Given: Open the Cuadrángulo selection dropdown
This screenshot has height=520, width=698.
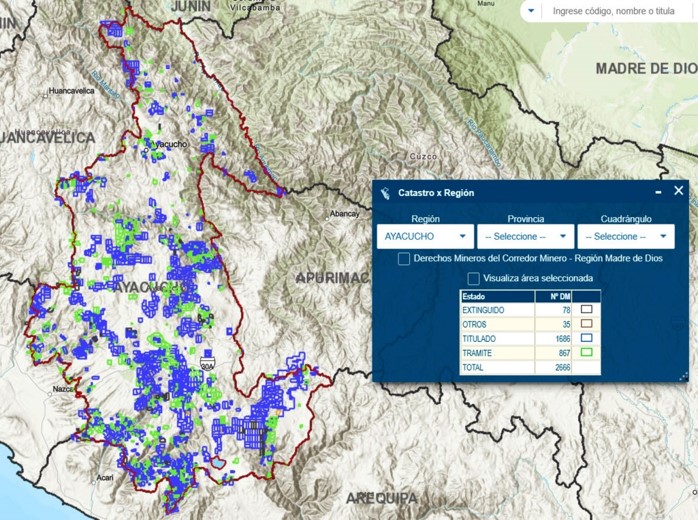Looking at the screenshot, I should click(x=626, y=237).
